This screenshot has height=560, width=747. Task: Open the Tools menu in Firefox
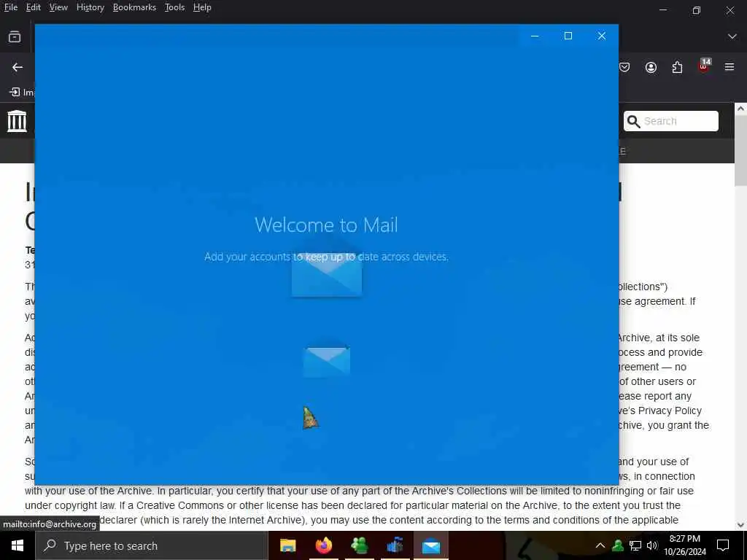(x=174, y=7)
